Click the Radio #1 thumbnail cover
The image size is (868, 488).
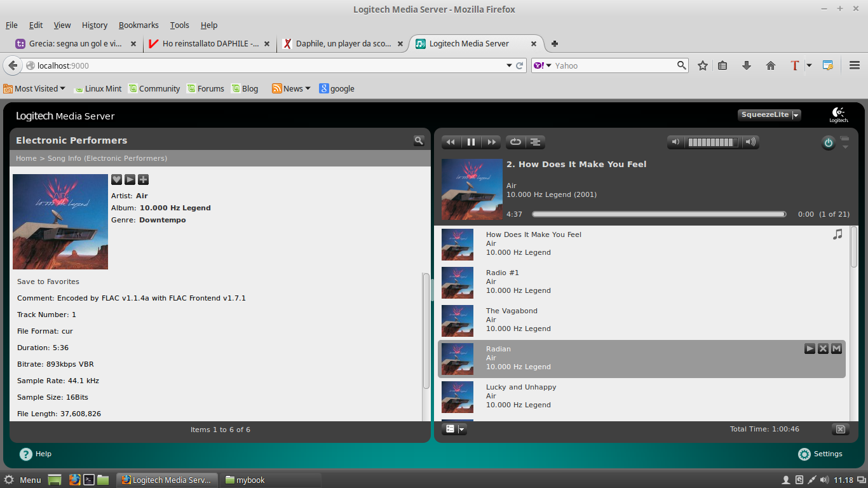pyautogui.click(x=458, y=283)
